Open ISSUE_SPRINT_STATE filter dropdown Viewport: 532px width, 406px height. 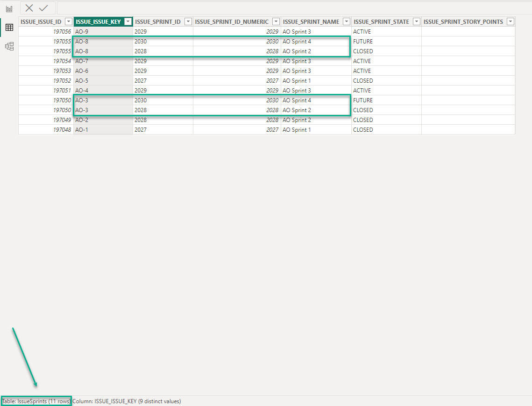point(416,21)
